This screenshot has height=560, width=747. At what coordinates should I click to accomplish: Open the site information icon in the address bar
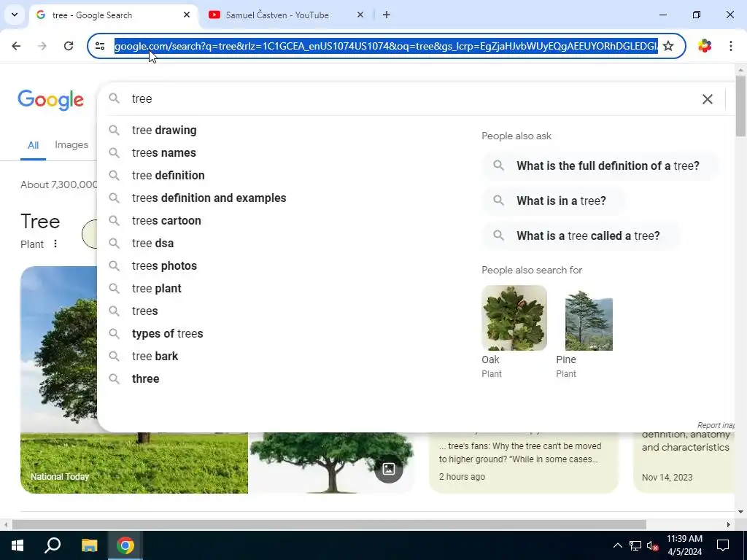point(100,46)
